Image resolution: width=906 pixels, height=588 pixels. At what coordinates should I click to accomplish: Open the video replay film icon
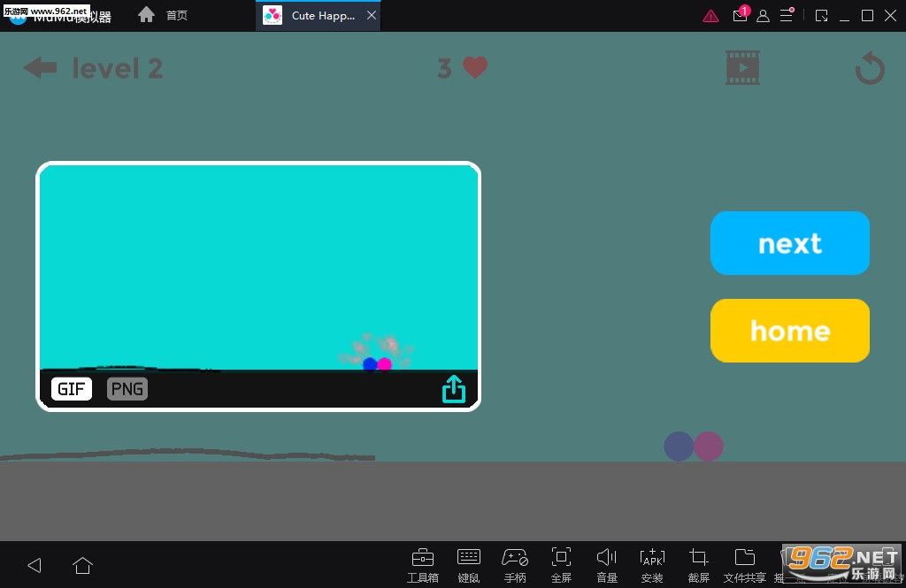tap(742, 68)
